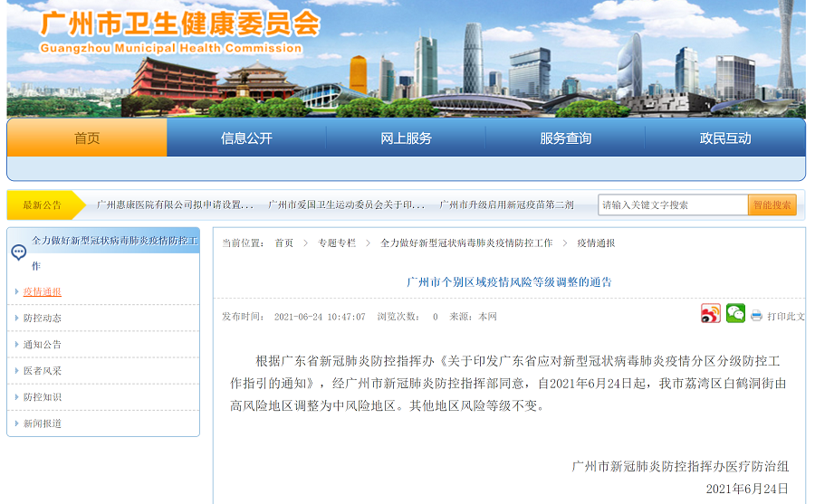
Task: Select the 政民互动 tab
Action: pos(724,138)
